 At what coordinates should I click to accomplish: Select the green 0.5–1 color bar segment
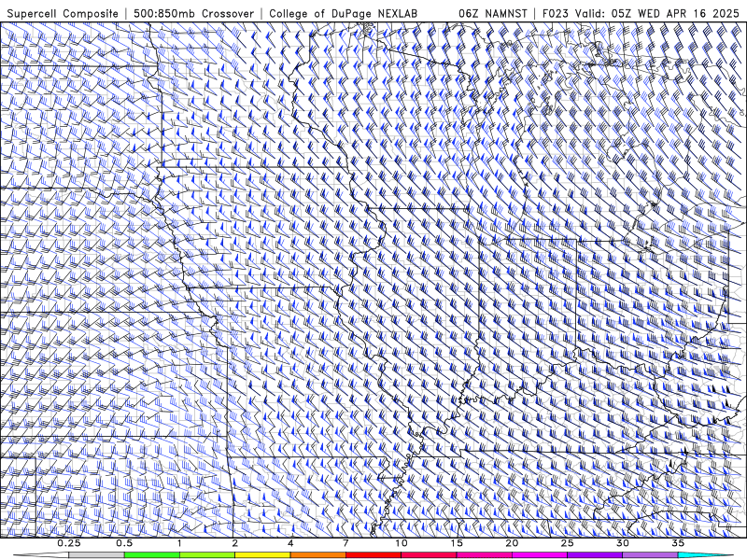[152, 555]
